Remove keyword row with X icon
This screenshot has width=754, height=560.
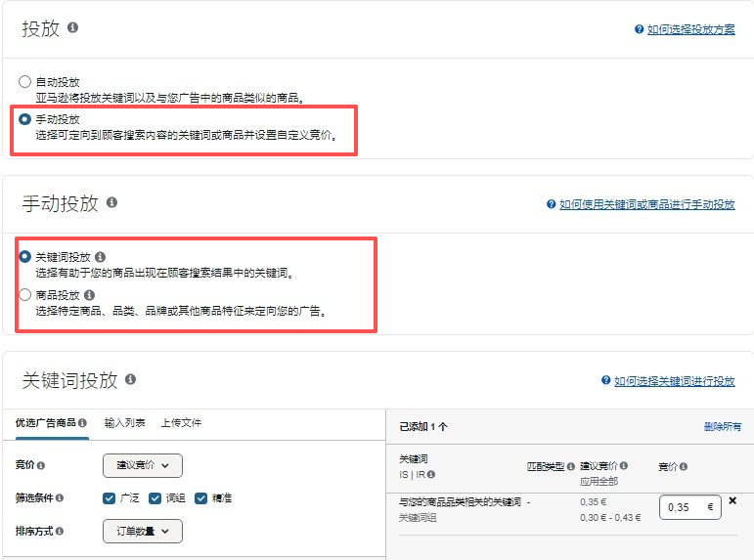click(732, 500)
